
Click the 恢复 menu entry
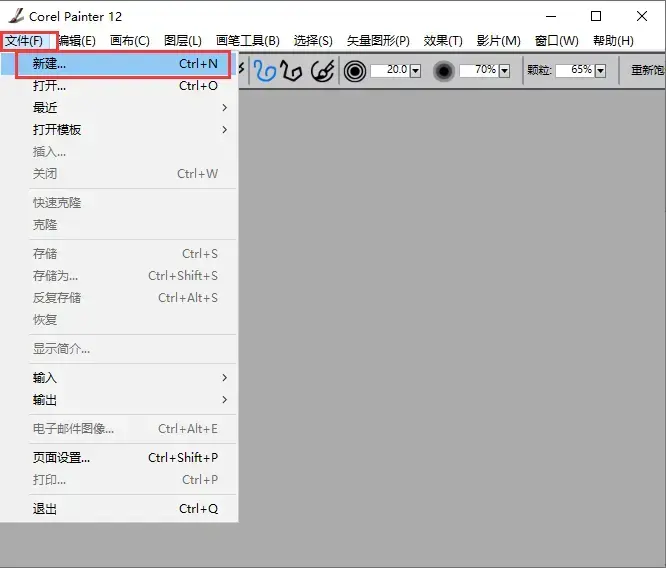point(119,320)
